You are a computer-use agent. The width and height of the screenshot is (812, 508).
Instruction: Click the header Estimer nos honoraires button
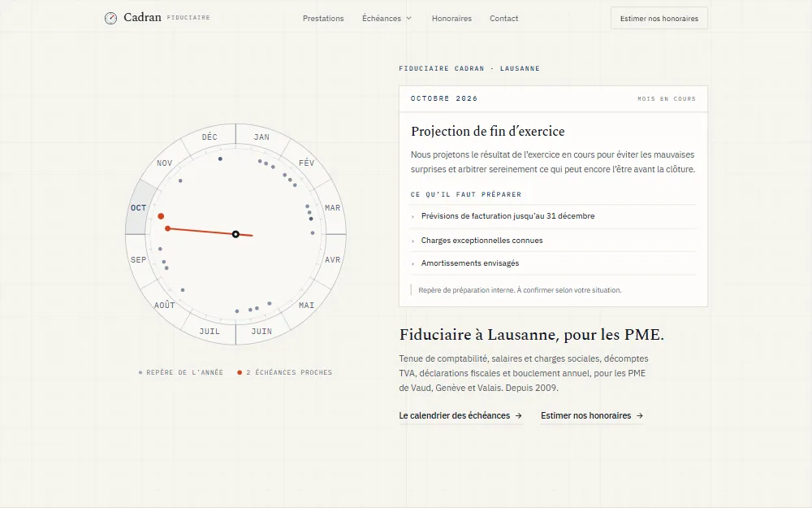pyautogui.click(x=659, y=18)
